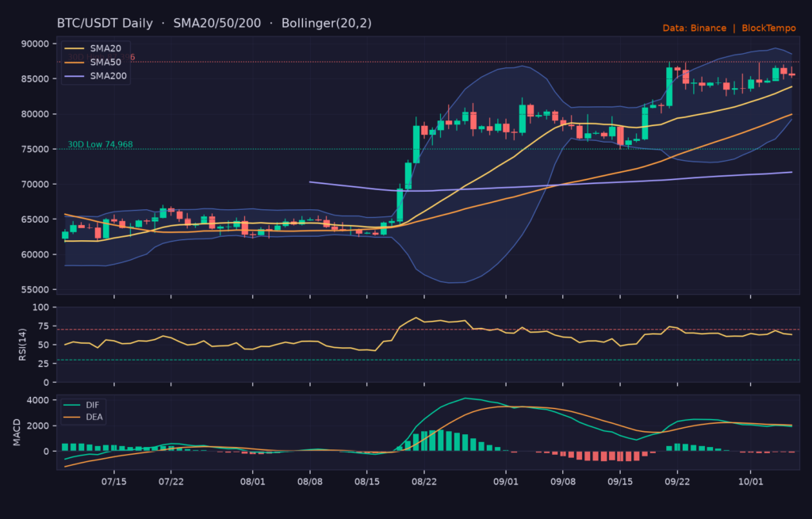Click the 30D Low 74,968 label

coord(100,144)
